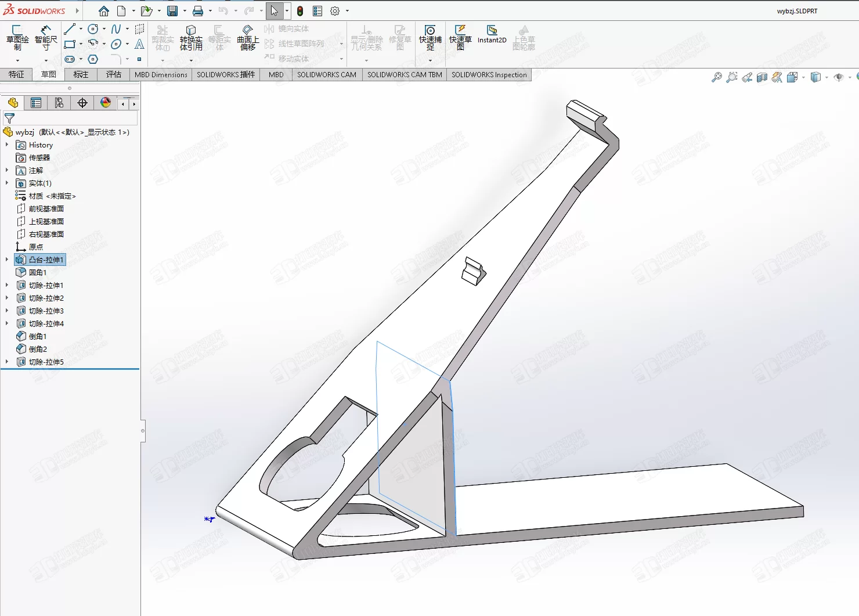Expand the 实体(1) tree node

(7, 183)
